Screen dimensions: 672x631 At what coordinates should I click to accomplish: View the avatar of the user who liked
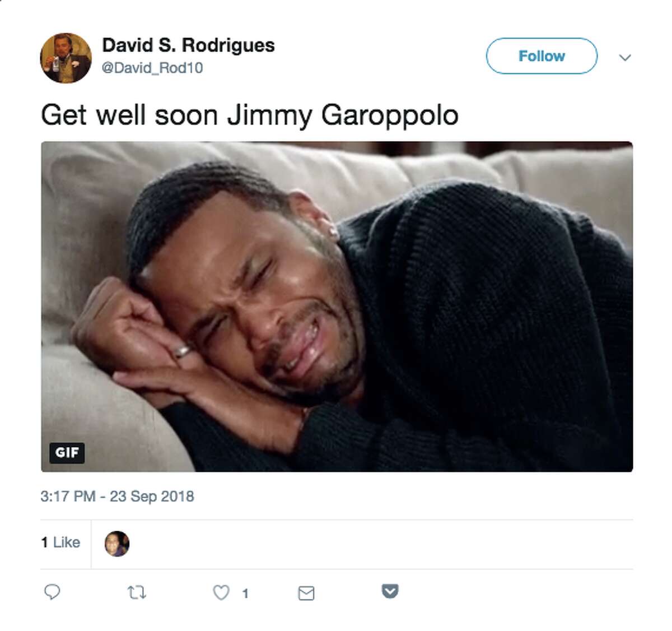(x=117, y=544)
